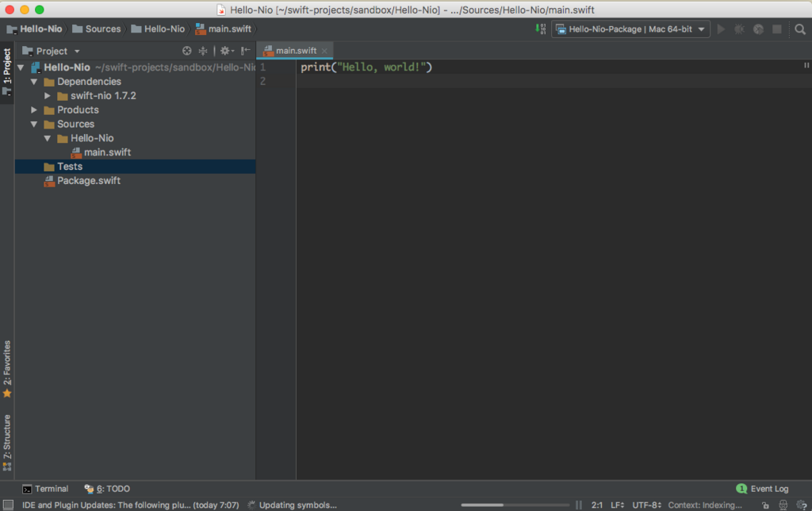Start debugging with the bug icon
Viewport: 812px width, 511px height.
tap(740, 29)
